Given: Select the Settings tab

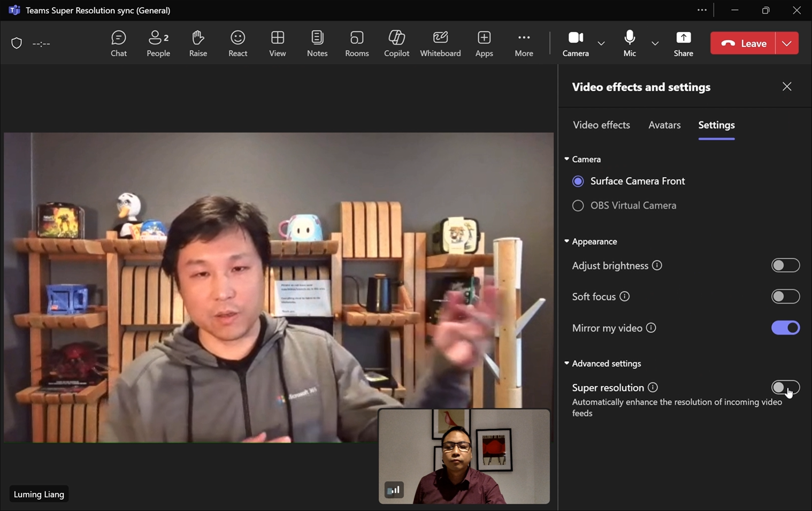Looking at the screenshot, I should [x=716, y=125].
